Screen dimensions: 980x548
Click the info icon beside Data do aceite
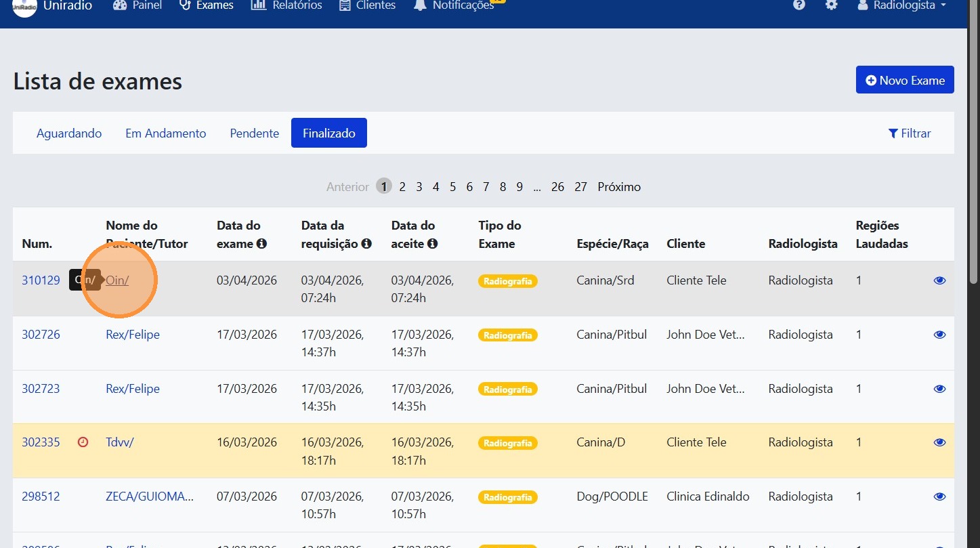[433, 244]
